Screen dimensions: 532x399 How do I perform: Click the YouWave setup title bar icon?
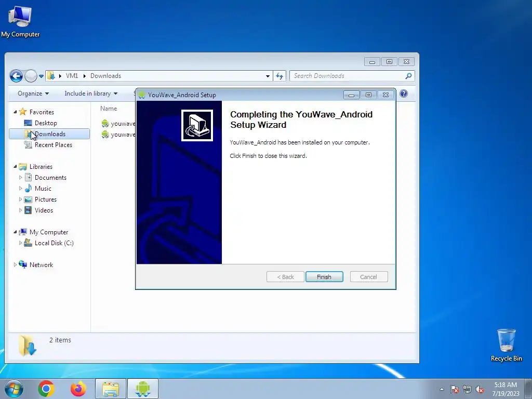point(142,95)
